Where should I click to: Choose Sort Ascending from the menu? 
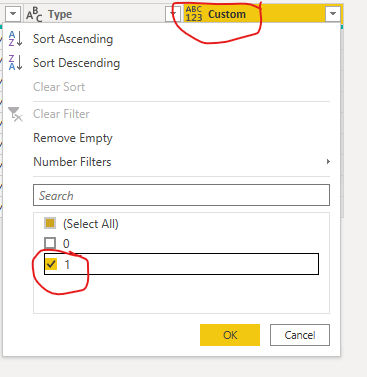[x=73, y=39]
